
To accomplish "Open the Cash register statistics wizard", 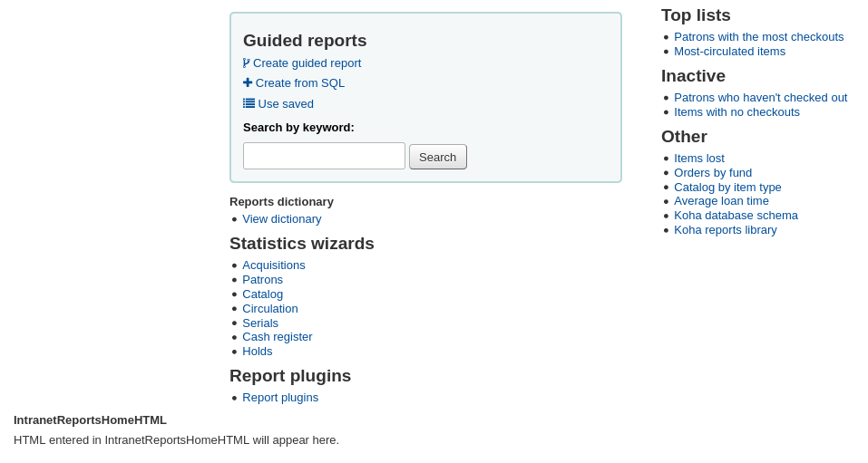I will tap(278, 337).
